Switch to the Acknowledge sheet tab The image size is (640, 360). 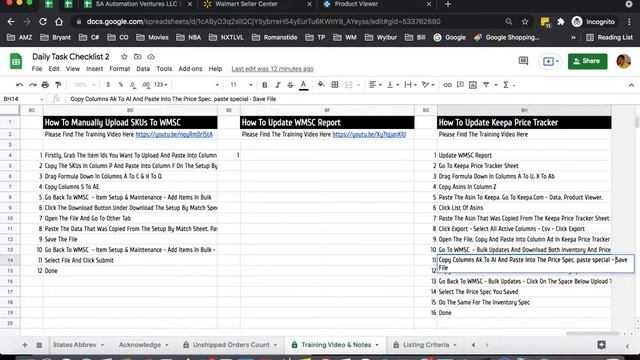[144, 345]
